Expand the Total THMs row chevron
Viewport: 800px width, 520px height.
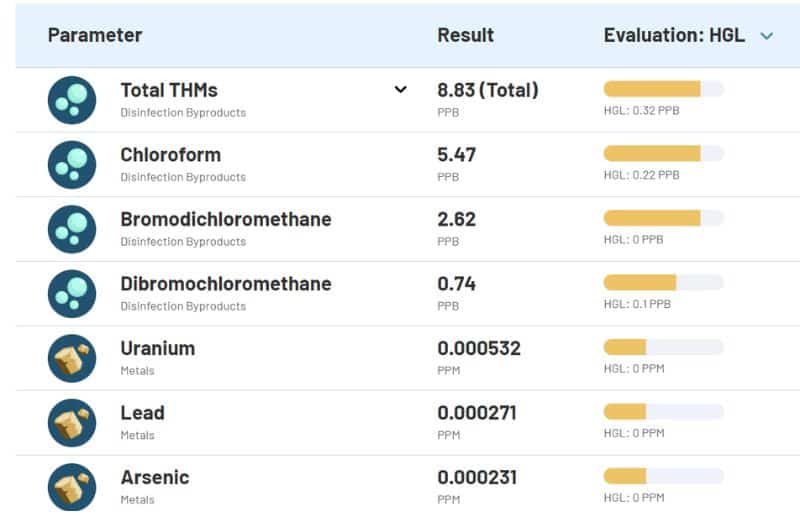pos(401,90)
